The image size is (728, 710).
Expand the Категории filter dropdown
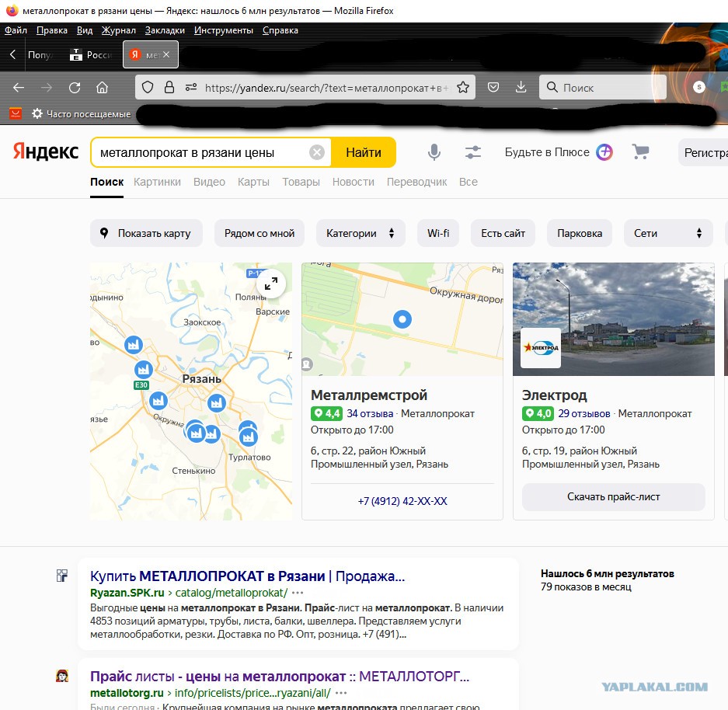coord(361,233)
